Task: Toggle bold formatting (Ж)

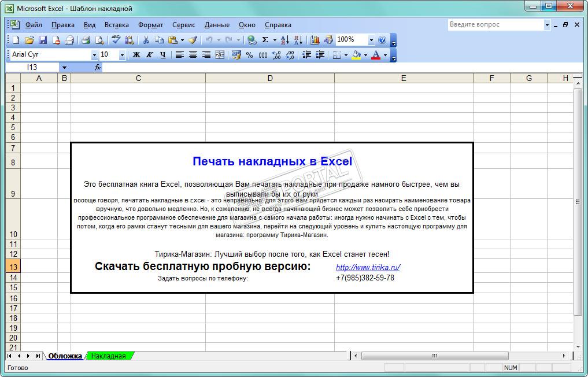Action: click(136, 55)
